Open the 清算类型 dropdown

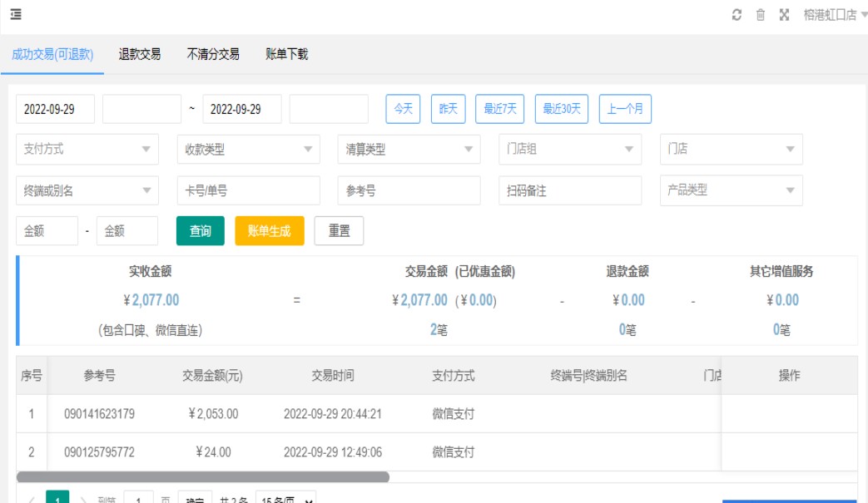409,150
